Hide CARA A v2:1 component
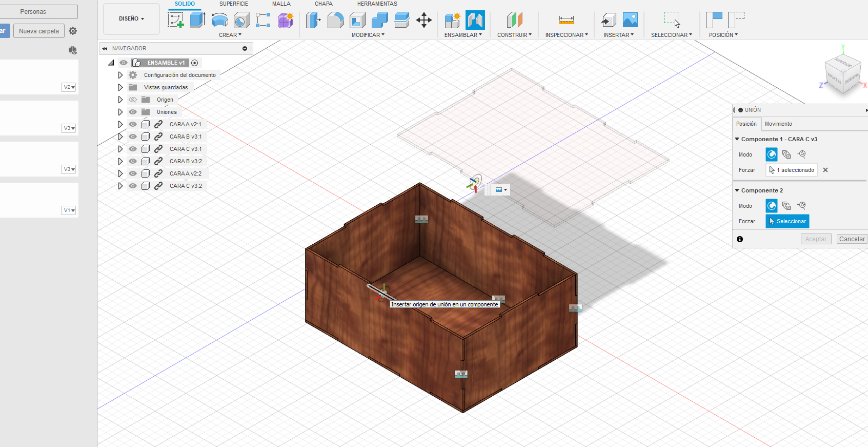This screenshot has width=868, height=447. [133, 124]
